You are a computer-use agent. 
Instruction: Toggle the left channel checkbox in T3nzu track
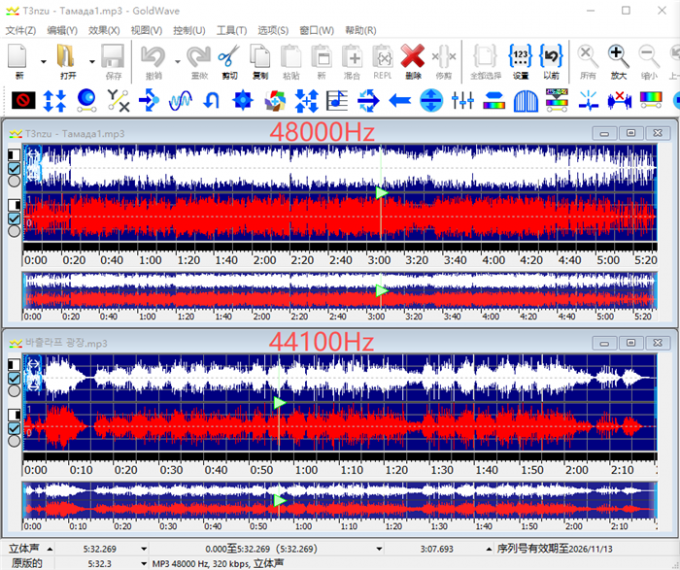click(13, 168)
